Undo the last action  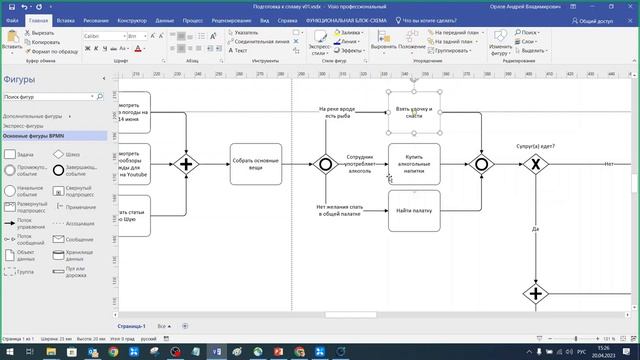(x=24, y=7)
